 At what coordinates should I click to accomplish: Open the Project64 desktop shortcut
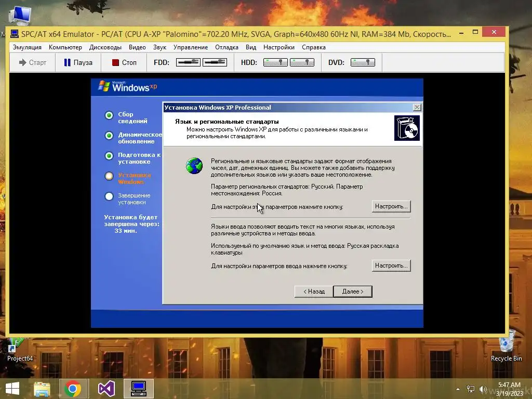point(20,350)
